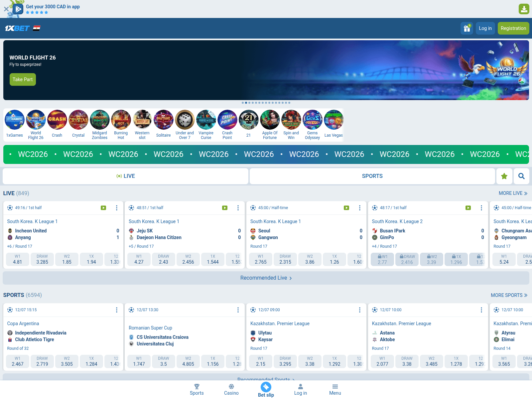This screenshot has height=399, width=532.
Task: Follow the MORE LIVE link
Action: coord(513,193)
